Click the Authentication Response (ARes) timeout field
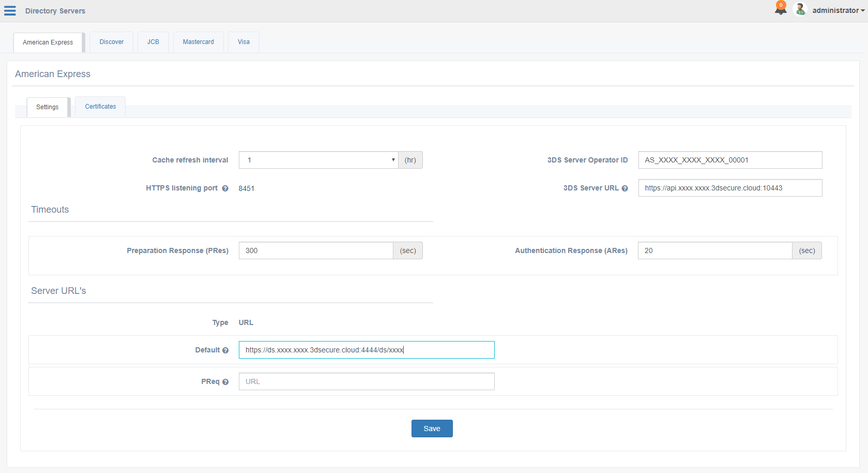Image resolution: width=868 pixels, height=473 pixels. coord(714,250)
